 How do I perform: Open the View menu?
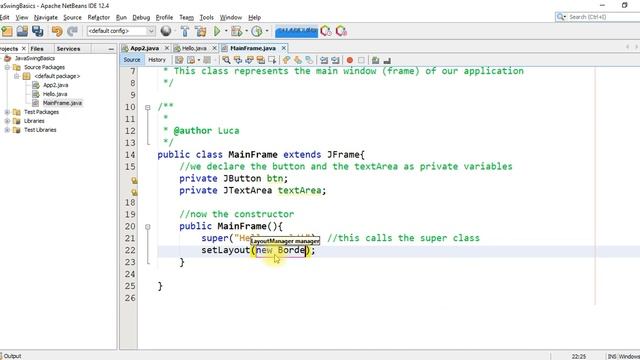click(22, 18)
